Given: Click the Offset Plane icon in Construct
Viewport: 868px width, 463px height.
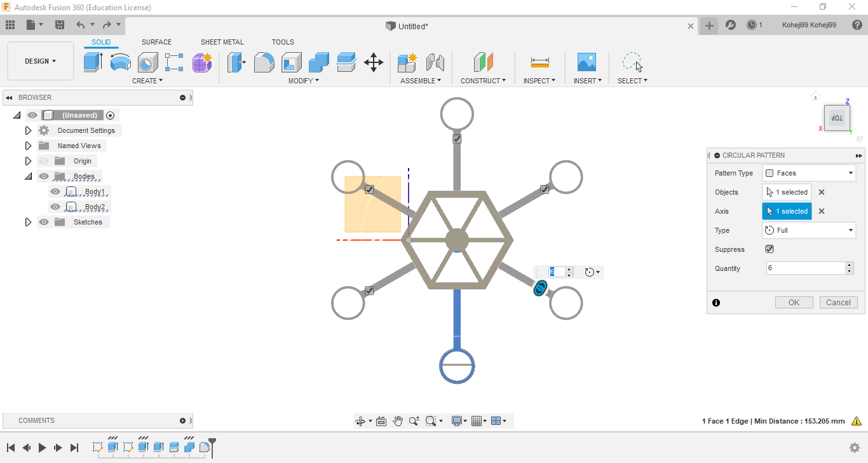Looking at the screenshot, I should click(484, 62).
